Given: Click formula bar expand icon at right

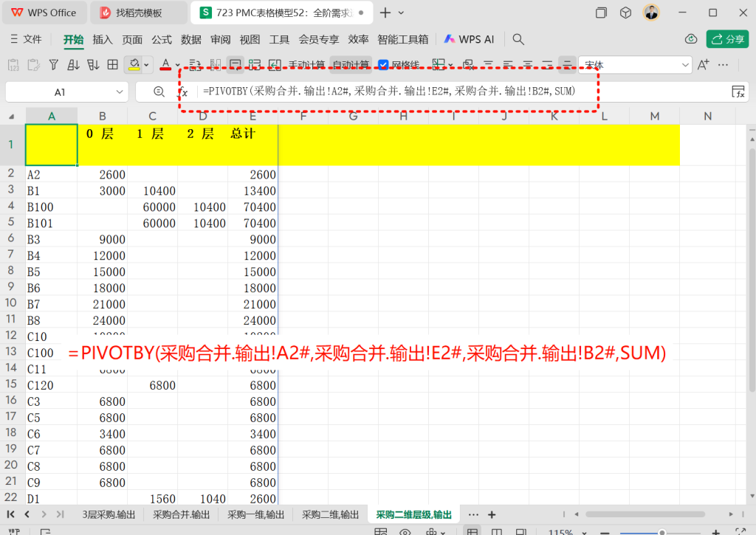Looking at the screenshot, I should (x=738, y=92).
